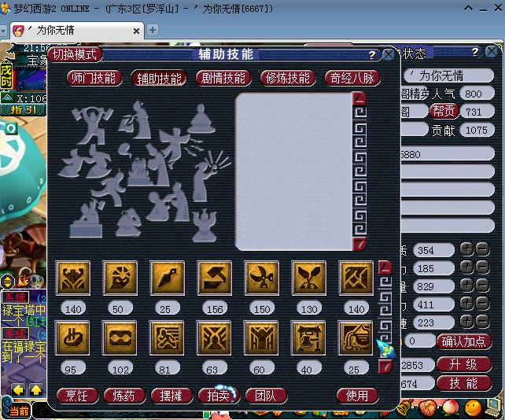Select the bottom-row skill icon level 25
The width and height of the screenshot is (505, 420).
[355, 338]
